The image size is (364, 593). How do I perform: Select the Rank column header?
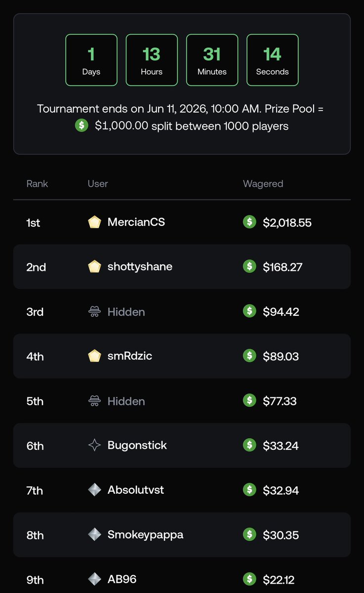coord(37,184)
